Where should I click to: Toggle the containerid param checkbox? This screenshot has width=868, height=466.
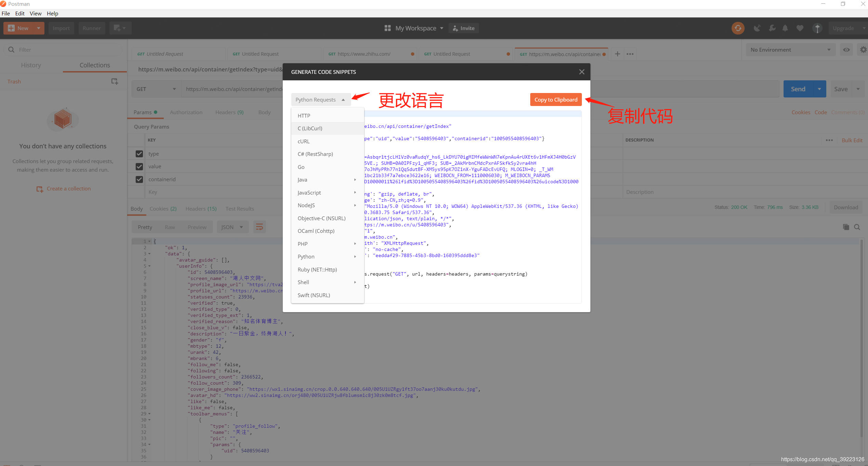[139, 179]
